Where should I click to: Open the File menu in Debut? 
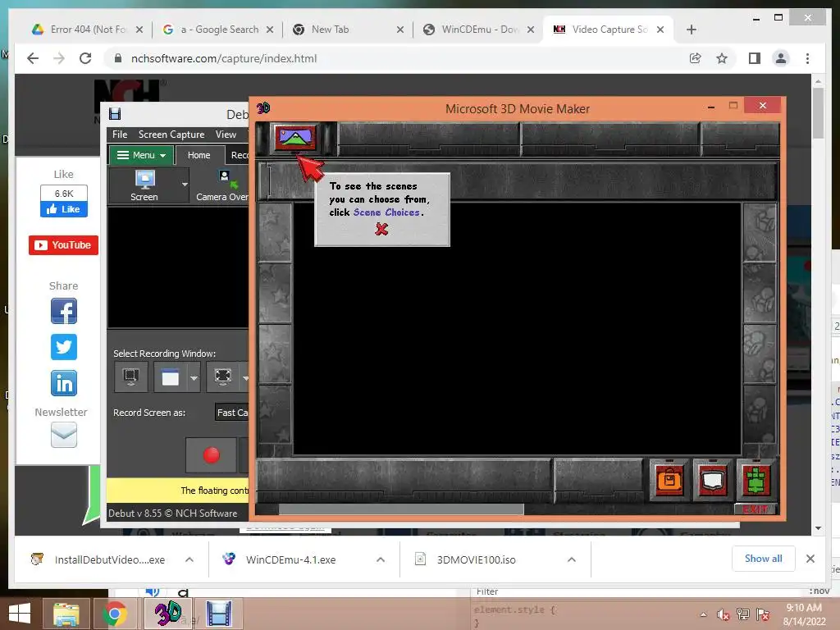(120, 135)
